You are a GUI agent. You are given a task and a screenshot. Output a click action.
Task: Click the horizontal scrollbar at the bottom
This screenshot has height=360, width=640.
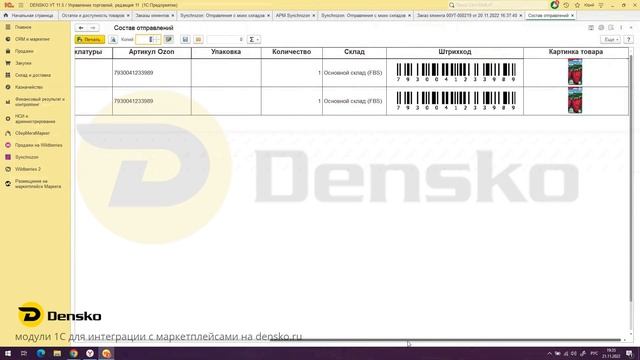pyautogui.click(x=445, y=340)
